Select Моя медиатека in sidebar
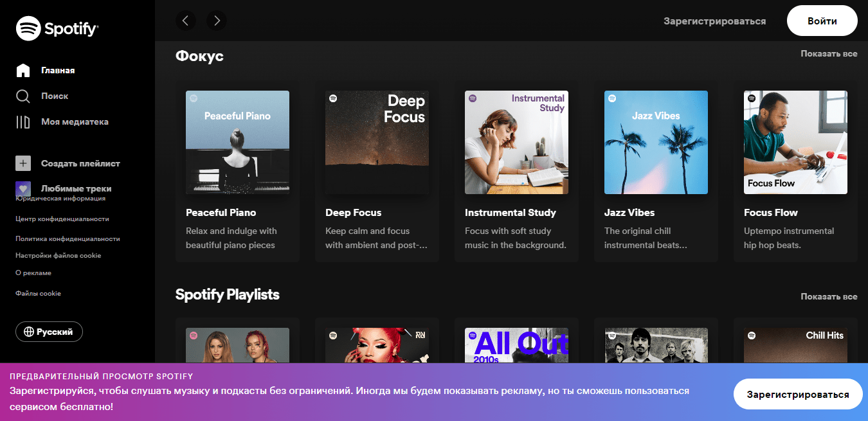The height and width of the screenshot is (421, 868). [x=75, y=122]
